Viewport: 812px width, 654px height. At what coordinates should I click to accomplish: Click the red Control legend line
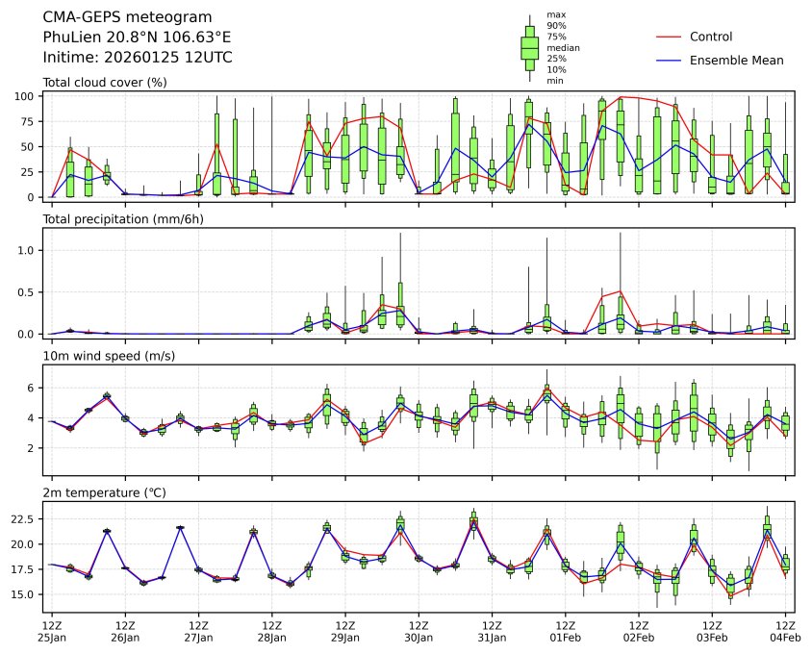669,37
